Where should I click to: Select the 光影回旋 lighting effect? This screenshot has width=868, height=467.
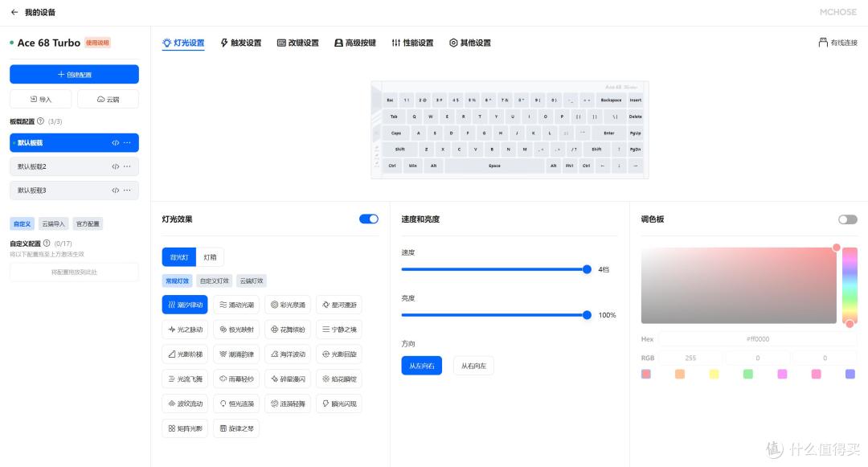pyautogui.click(x=339, y=354)
